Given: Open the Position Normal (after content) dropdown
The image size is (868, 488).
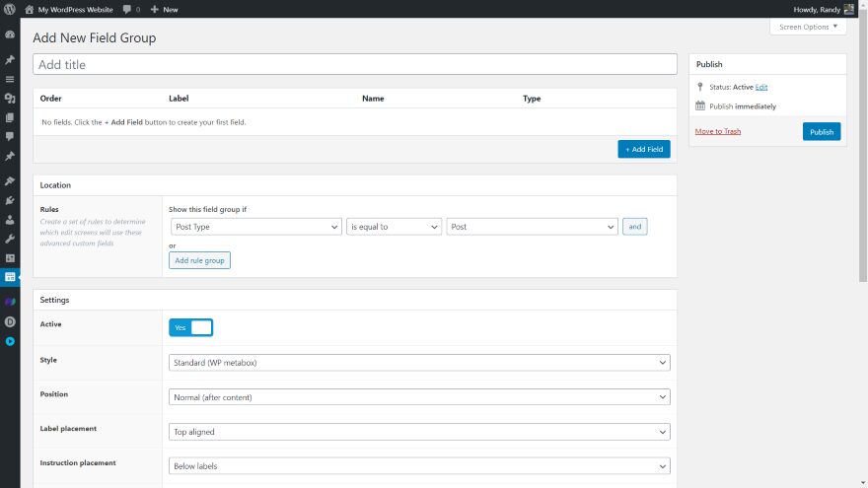Looking at the screenshot, I should click(419, 397).
